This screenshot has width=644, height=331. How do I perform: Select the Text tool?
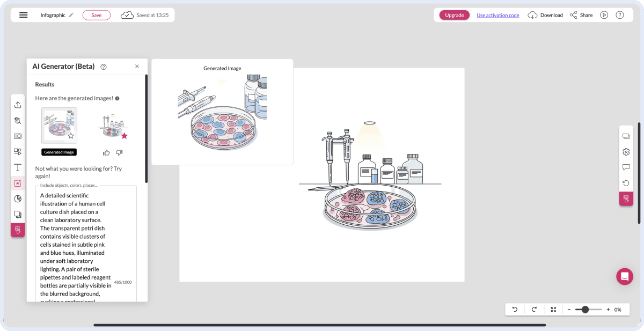coord(18,167)
